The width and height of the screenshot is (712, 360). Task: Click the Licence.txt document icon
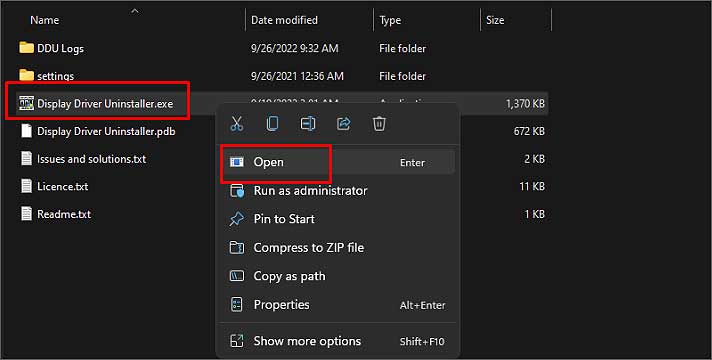(26, 186)
